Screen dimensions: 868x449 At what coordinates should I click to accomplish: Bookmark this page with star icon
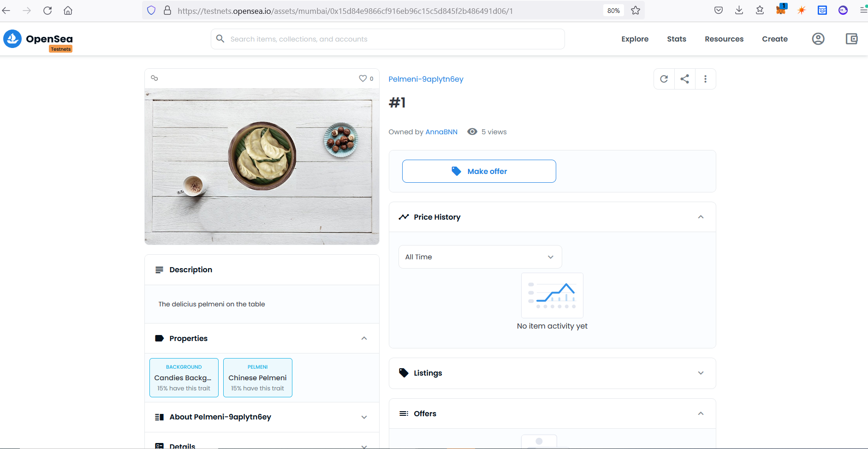636,10
